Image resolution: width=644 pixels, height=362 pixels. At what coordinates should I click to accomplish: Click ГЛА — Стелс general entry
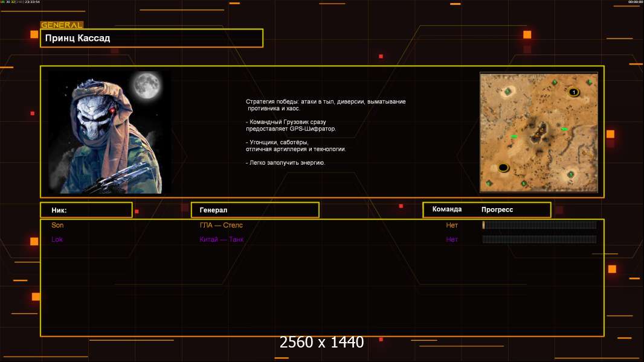(x=221, y=225)
